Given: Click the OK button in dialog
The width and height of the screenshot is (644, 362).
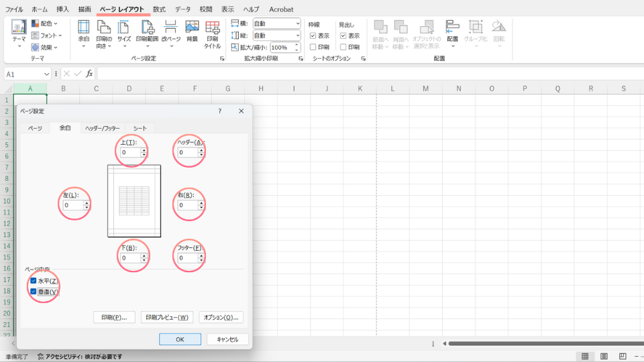Looking at the screenshot, I should [x=180, y=339].
